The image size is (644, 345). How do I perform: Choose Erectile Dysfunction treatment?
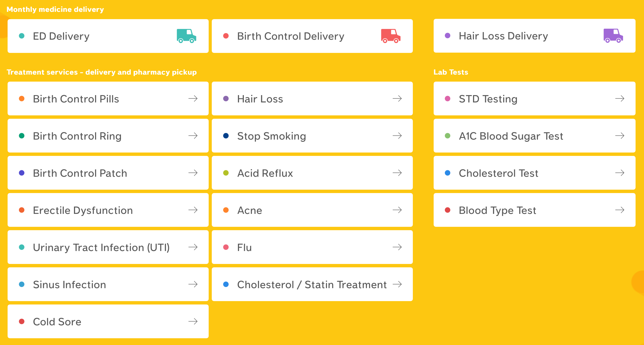point(108,210)
